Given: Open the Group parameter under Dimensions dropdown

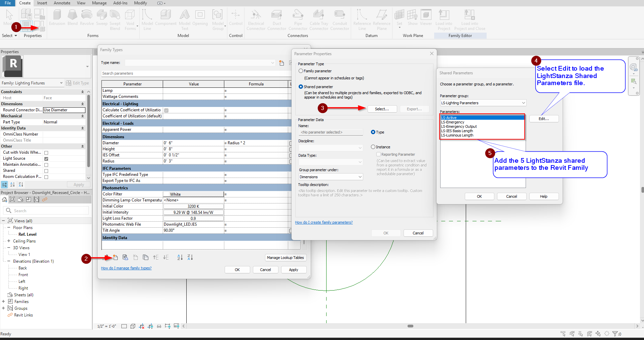Looking at the screenshot, I should (x=330, y=177).
